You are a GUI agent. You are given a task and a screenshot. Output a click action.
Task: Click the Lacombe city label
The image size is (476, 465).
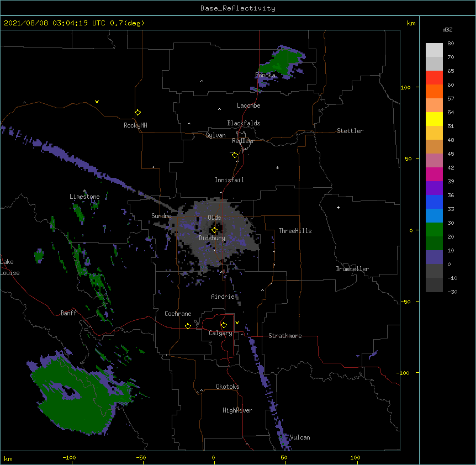248,105
